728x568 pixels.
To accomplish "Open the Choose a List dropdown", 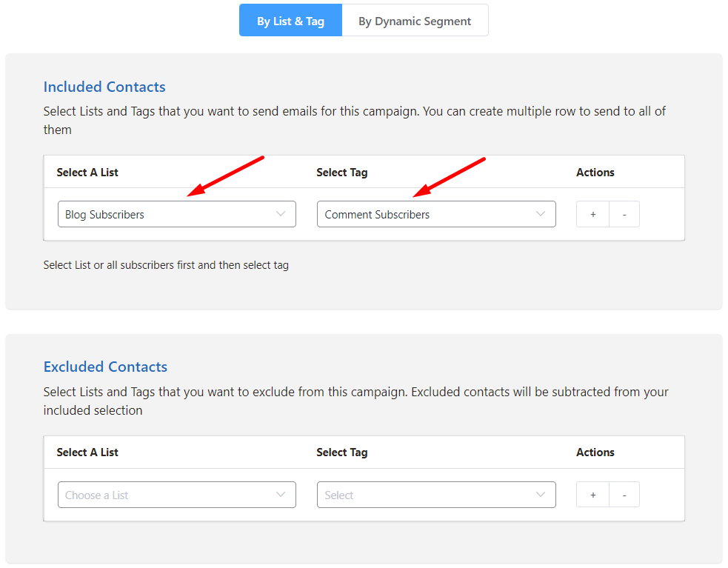I will (x=176, y=495).
